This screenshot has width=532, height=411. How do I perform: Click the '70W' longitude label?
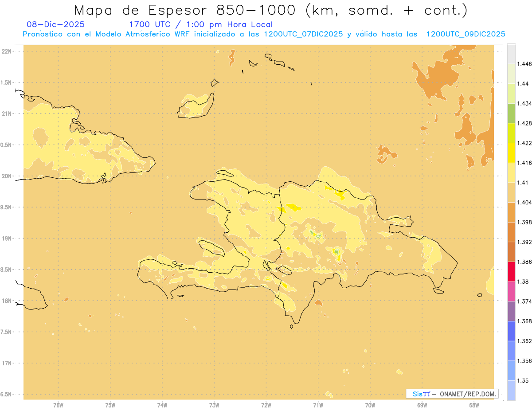click(x=370, y=405)
